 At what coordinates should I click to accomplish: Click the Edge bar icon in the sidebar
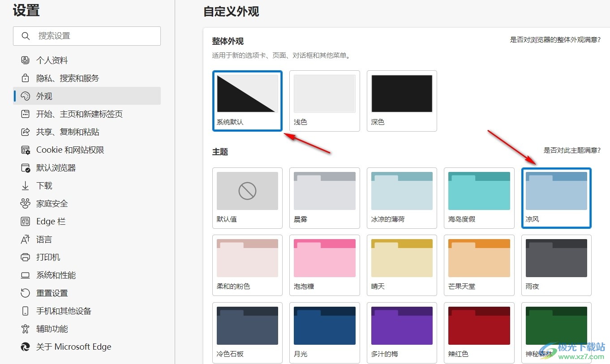(26, 221)
